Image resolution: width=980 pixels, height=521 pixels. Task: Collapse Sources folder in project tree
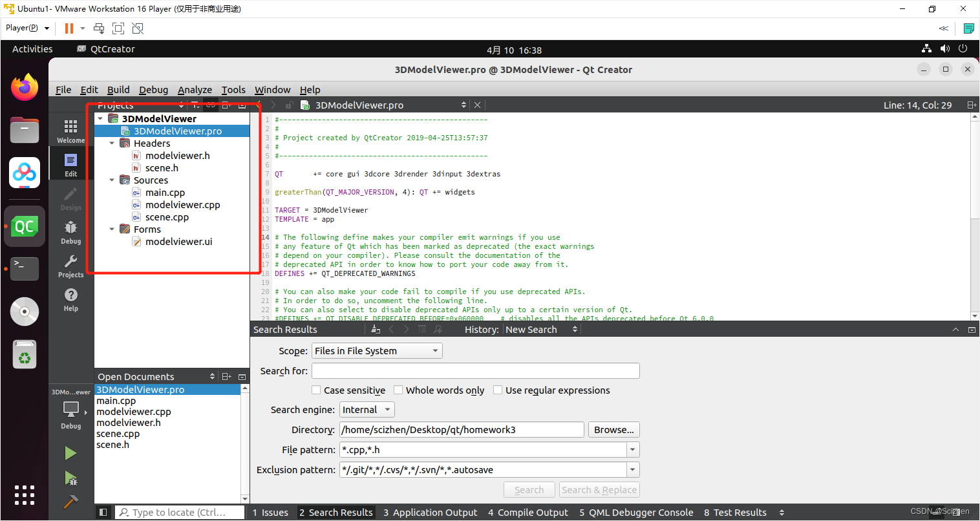coord(112,180)
